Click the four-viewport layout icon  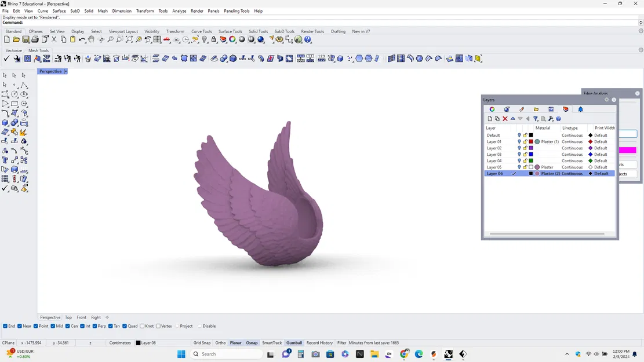pyautogui.click(x=157, y=39)
